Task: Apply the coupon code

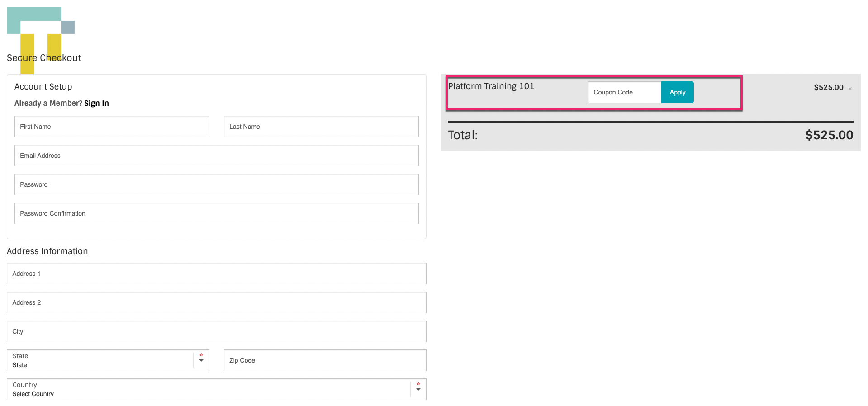Action: tap(677, 92)
